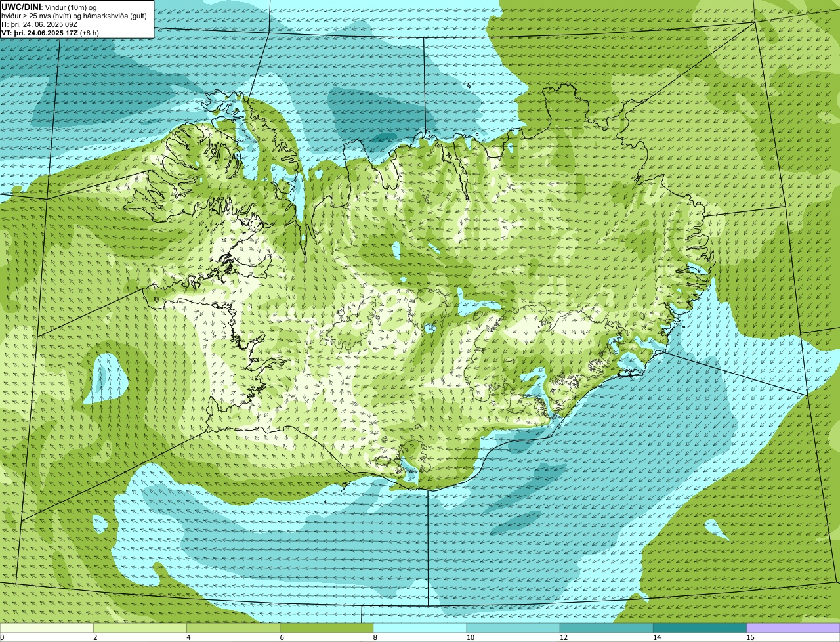Viewport: 840px width, 642px height.
Task: Click the light cyan 8–10 m/s legend swatch
Action: (x=420, y=628)
